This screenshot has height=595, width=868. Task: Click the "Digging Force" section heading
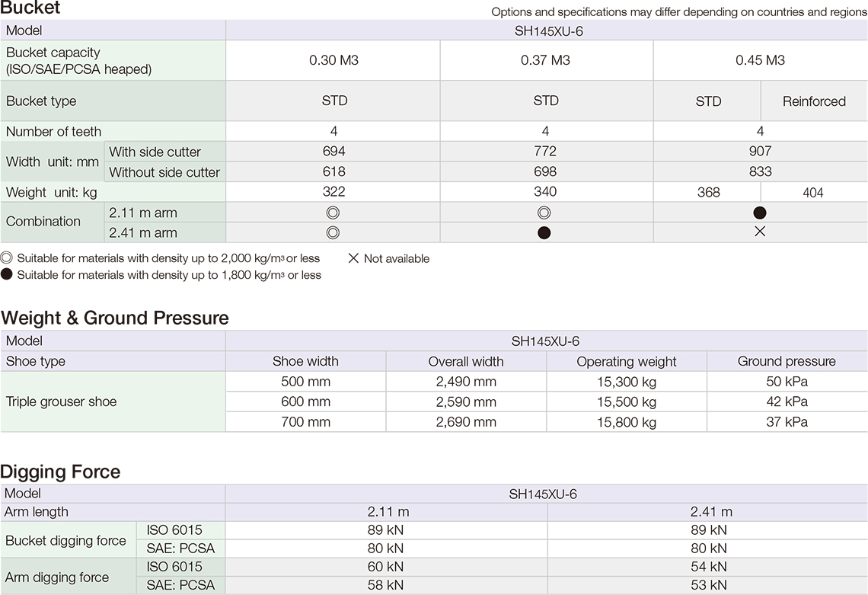click(x=61, y=472)
